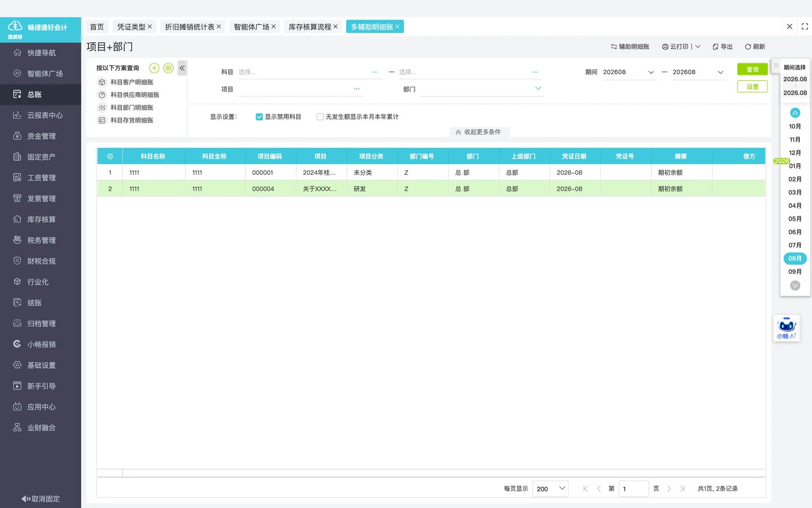Switch to 折旧摊销统计表 tab
The image size is (812, 508).
pyautogui.click(x=190, y=27)
